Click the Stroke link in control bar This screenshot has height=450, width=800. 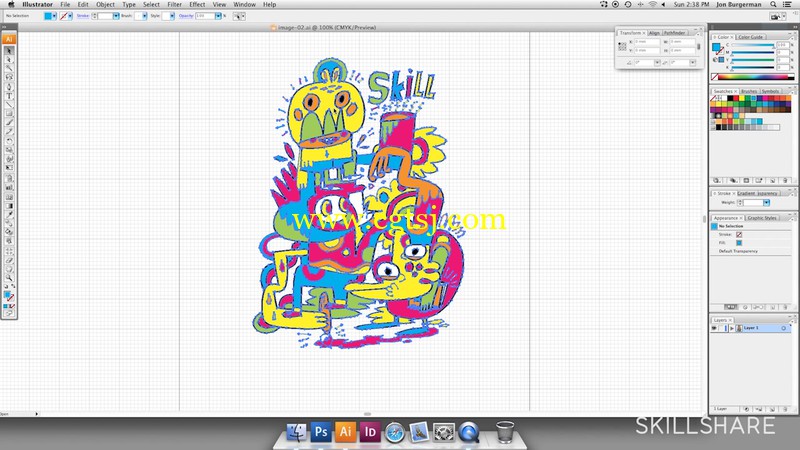coord(83,16)
